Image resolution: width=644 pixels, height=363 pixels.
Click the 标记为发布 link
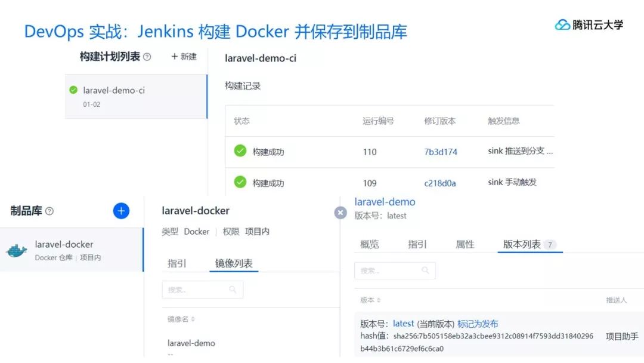click(478, 324)
